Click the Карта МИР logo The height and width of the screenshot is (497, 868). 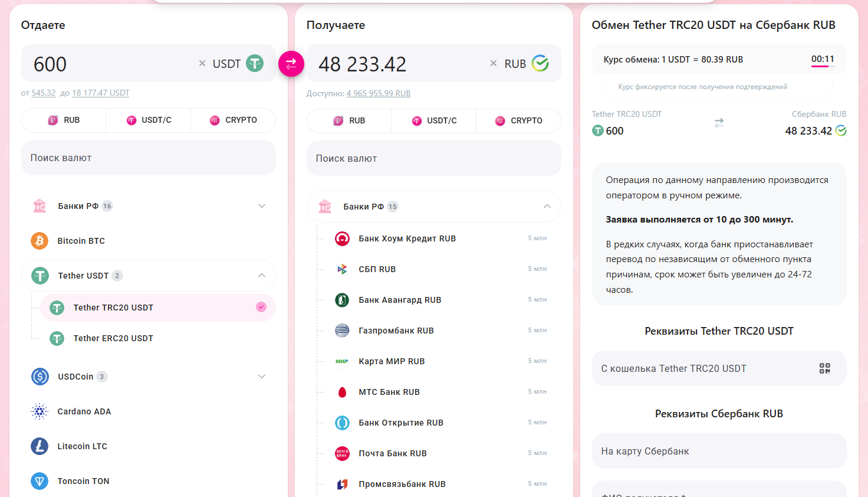[x=342, y=361]
